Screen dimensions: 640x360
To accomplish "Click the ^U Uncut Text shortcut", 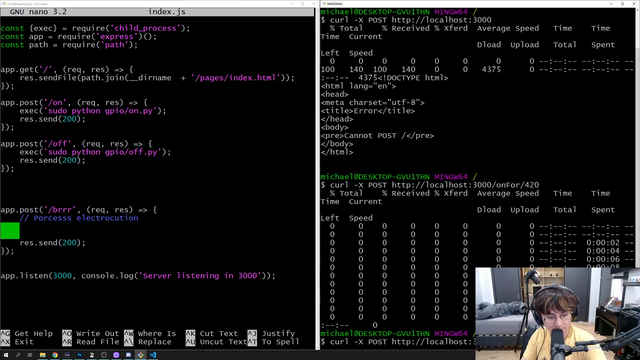I will point(216,342).
